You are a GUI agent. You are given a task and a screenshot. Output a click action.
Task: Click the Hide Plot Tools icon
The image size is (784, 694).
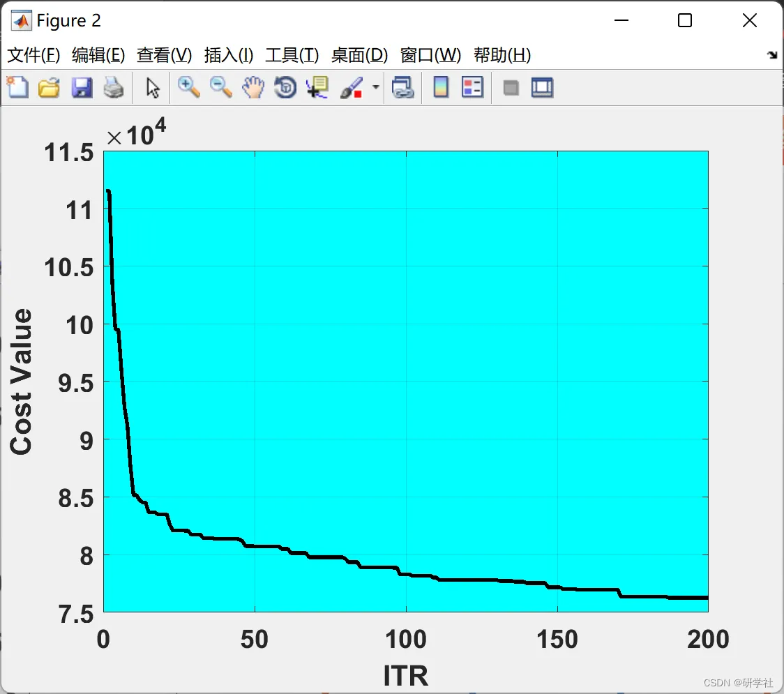coord(511,89)
